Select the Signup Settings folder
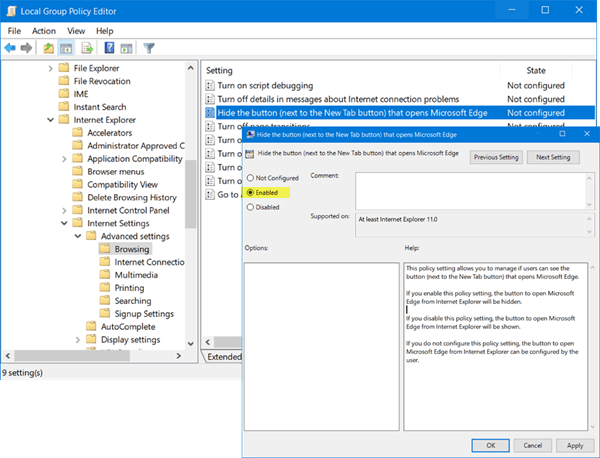600x458 pixels. click(x=144, y=314)
